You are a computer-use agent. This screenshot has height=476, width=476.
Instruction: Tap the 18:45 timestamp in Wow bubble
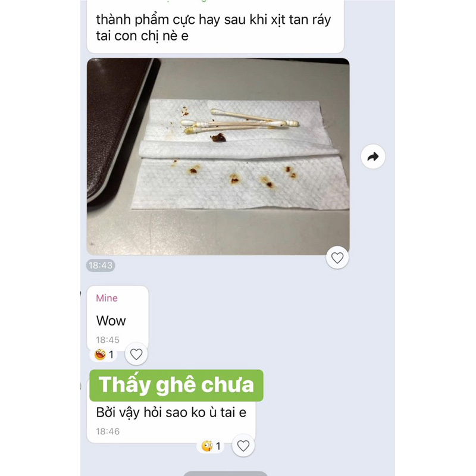[x=108, y=340]
